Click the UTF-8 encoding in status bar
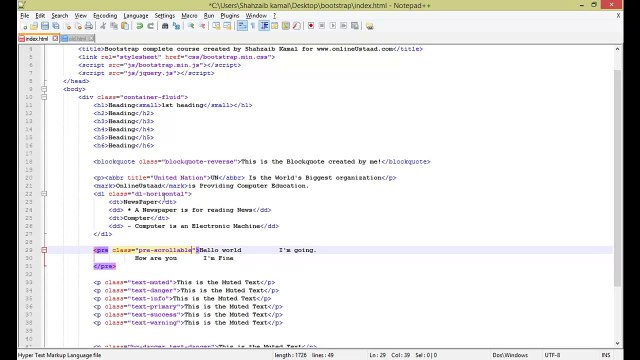 (x=552, y=355)
